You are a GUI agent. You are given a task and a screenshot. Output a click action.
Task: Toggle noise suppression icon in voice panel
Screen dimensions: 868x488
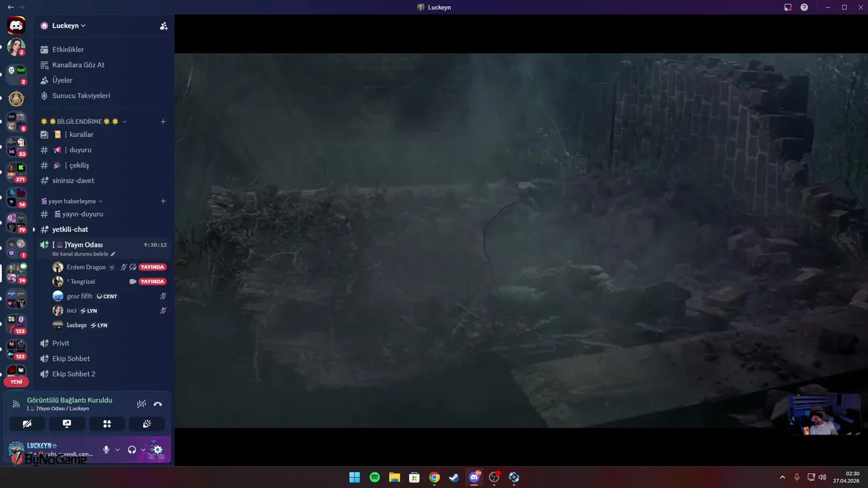141,404
